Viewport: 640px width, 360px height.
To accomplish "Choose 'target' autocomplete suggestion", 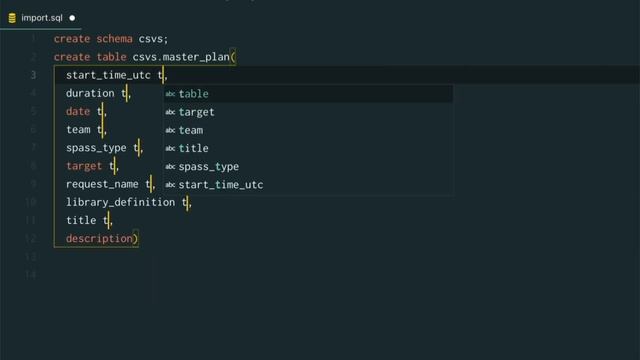I will 308,112.
